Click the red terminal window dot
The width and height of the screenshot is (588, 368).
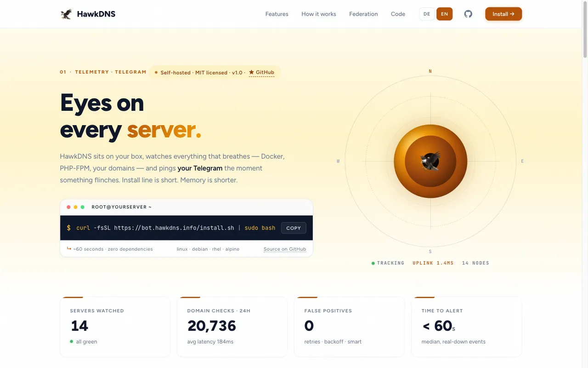point(68,207)
